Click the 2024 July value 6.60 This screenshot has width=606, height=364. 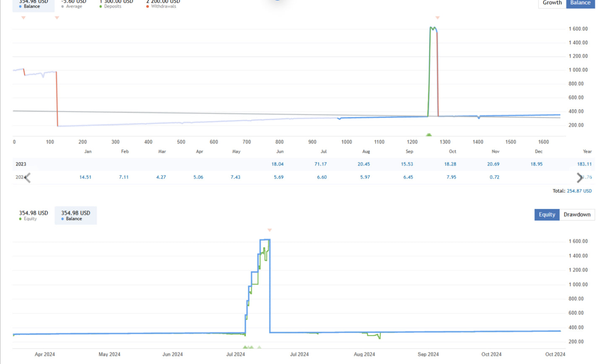[x=322, y=177]
